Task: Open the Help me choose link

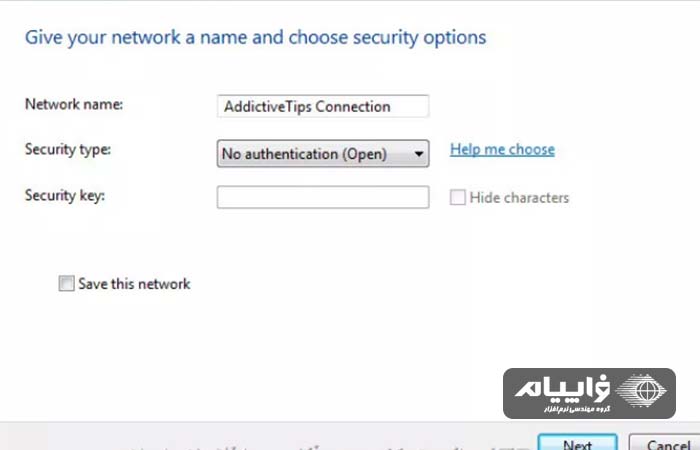Action: [502, 150]
